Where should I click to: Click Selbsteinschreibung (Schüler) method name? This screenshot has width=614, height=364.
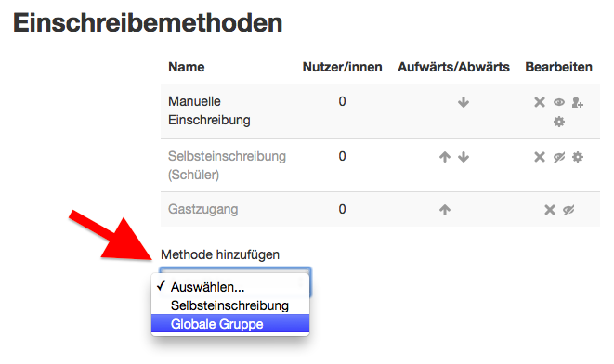(x=228, y=165)
